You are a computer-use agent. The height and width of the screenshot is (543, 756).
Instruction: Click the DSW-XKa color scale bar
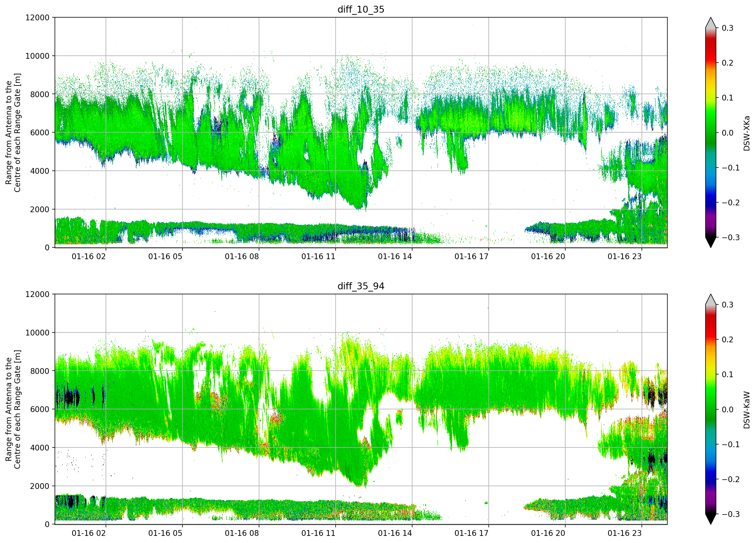(x=711, y=132)
